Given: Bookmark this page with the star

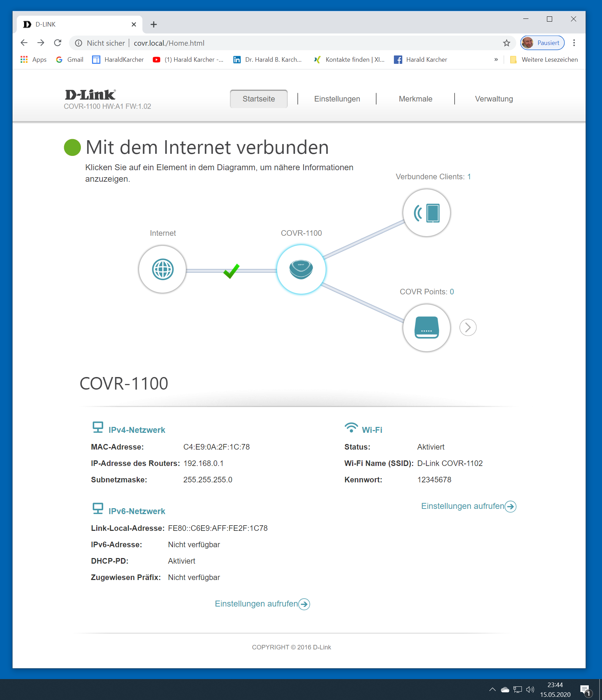Looking at the screenshot, I should coord(506,43).
